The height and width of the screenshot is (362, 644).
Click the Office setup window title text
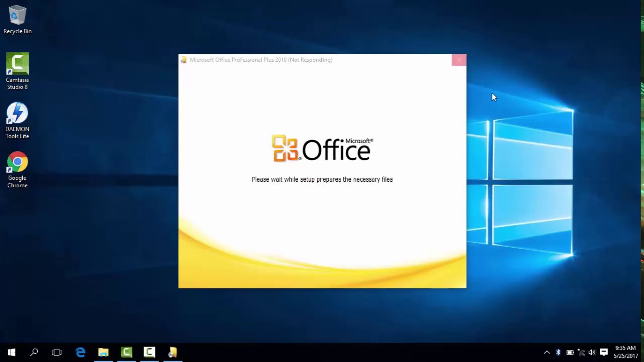click(261, 60)
